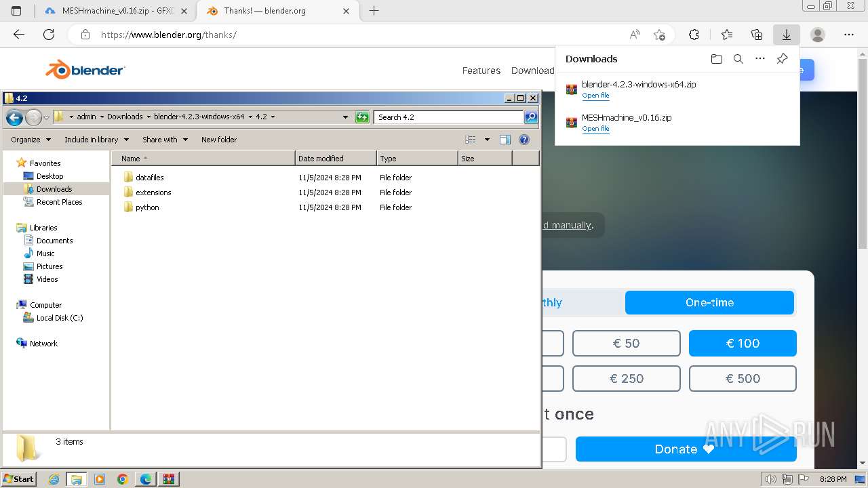Choose the € 50 donation amount

(626, 344)
